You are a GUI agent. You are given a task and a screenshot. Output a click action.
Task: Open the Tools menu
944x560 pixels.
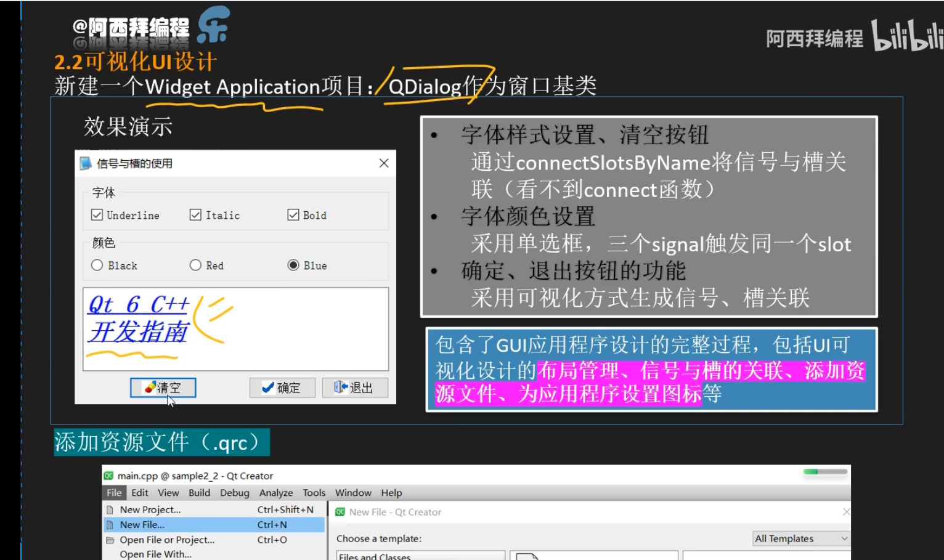314,493
